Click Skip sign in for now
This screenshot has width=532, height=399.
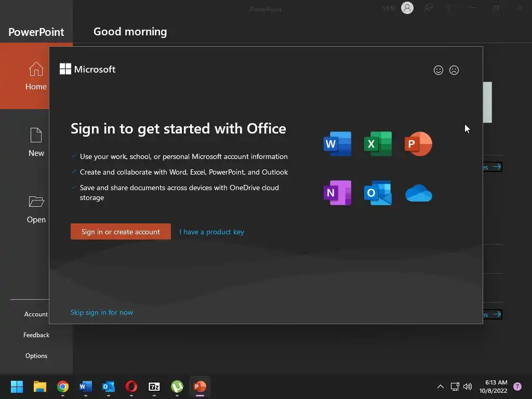(x=102, y=312)
